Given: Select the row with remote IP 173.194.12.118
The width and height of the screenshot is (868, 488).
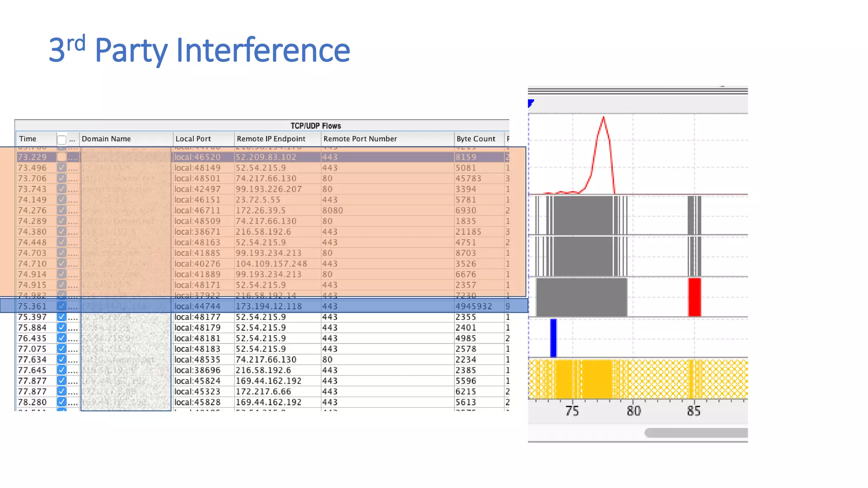Looking at the screenshot, I should coord(263,306).
